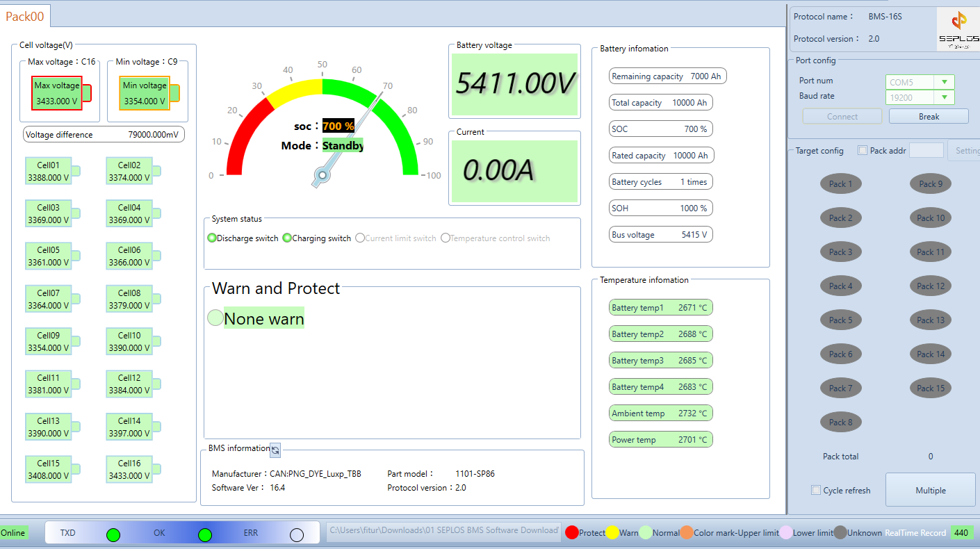Image resolution: width=980 pixels, height=549 pixels.
Task: Enable the Pack addr checkbox
Action: coord(863,150)
